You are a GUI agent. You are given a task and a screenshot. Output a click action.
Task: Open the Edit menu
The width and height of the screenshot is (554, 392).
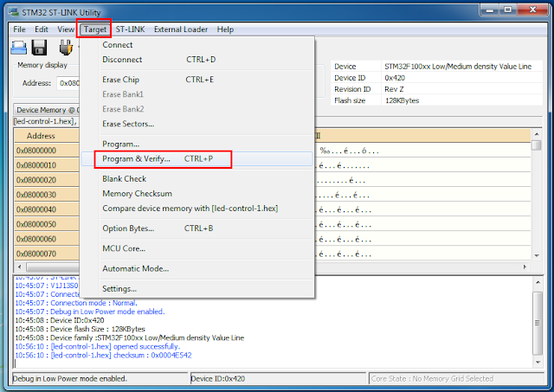click(42, 29)
